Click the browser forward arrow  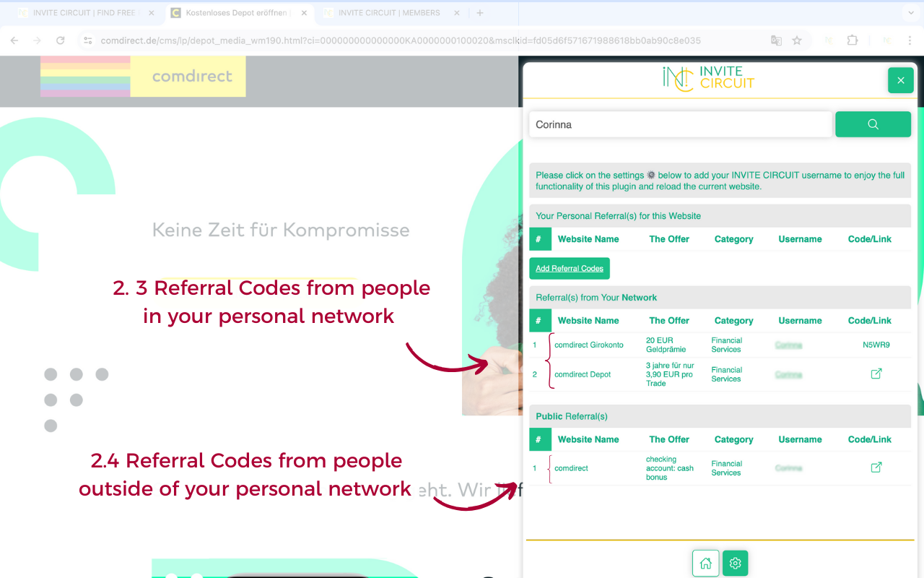click(x=38, y=40)
